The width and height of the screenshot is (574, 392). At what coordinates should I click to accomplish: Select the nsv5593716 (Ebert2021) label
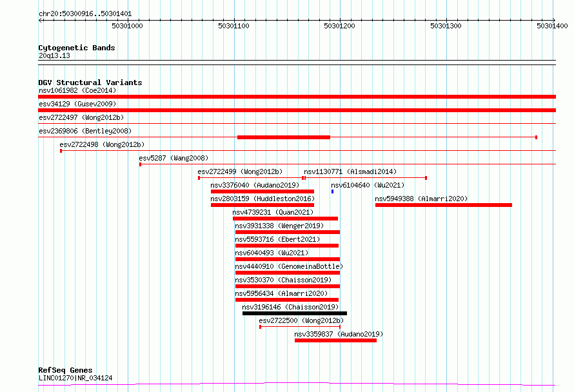(277, 239)
